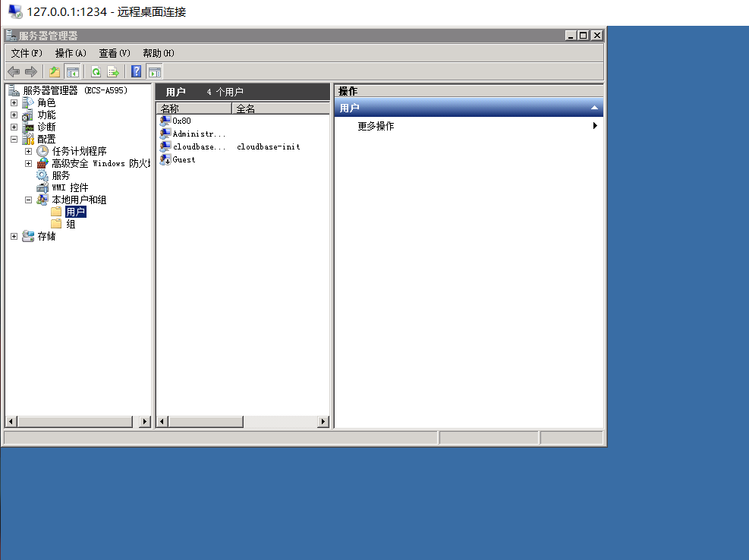The image size is (749, 560).
Task: Click tree pane left scroll arrow
Action: 11,421
